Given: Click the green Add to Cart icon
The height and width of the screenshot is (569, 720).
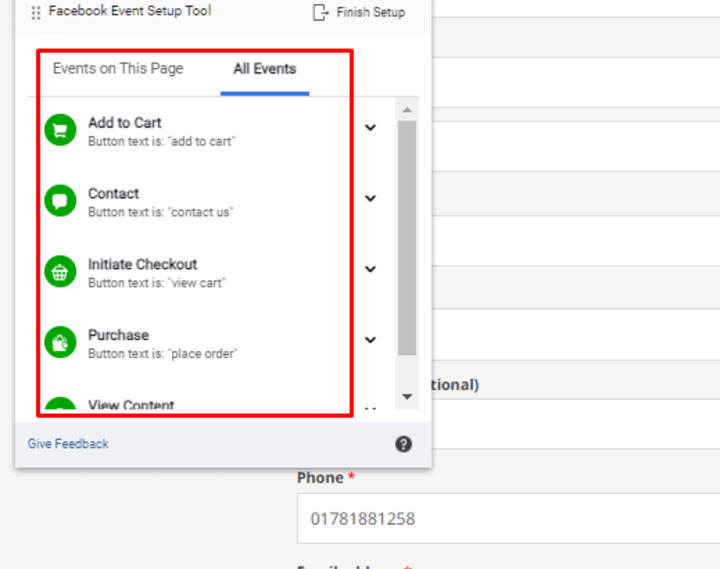Looking at the screenshot, I should [60, 130].
